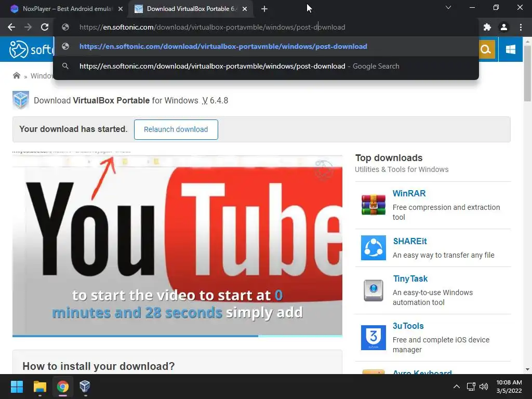
Task: Click the TinyTask icon
Action: pyautogui.click(x=373, y=290)
